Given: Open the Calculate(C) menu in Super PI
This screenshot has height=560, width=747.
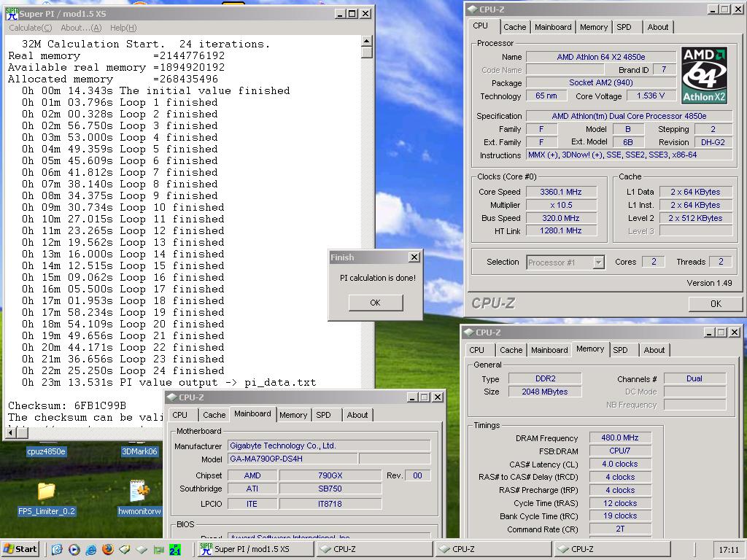Looking at the screenshot, I should pyautogui.click(x=31, y=28).
